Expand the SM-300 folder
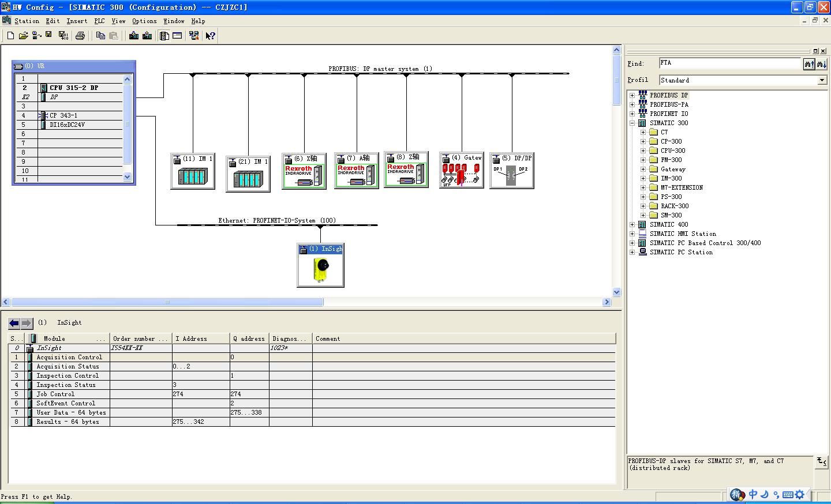 643,215
